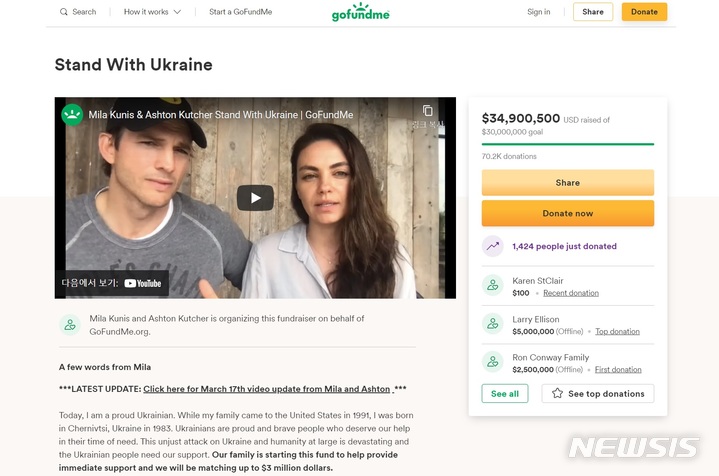Screen dimensions: 719x476
Task: Click See top donations button
Action: coord(598,394)
